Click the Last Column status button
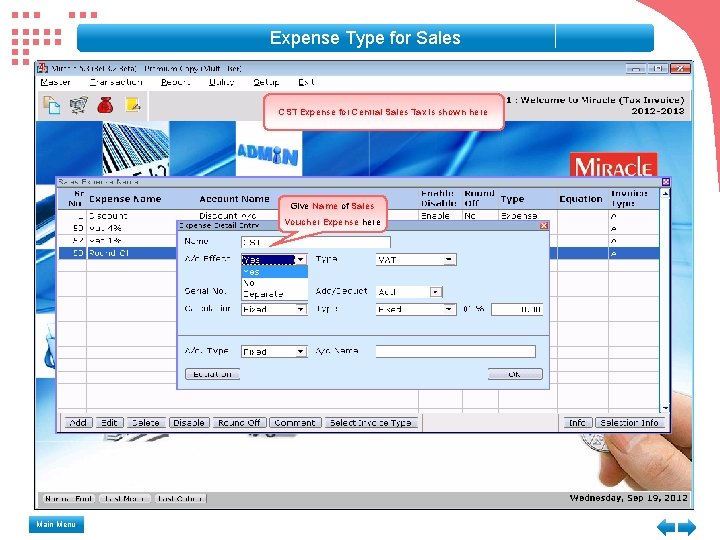Viewport: 720px width, 540px height. click(180, 498)
